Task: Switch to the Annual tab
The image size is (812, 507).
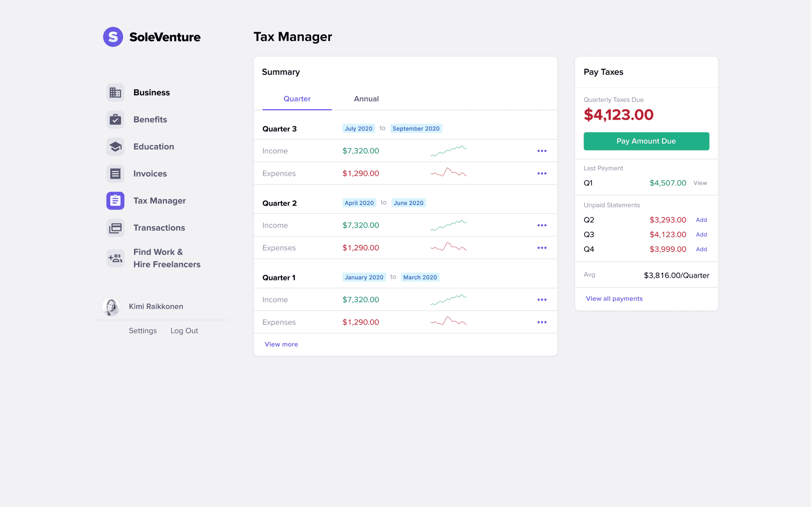Action: (x=366, y=99)
